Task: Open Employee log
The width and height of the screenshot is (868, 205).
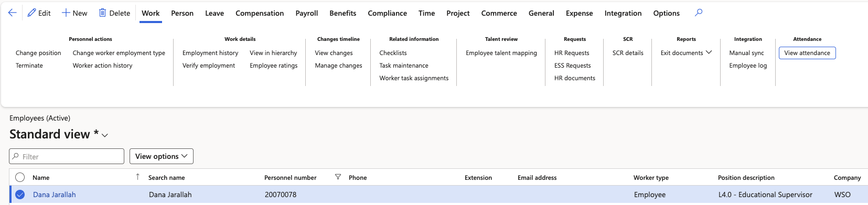Action: point(748,66)
